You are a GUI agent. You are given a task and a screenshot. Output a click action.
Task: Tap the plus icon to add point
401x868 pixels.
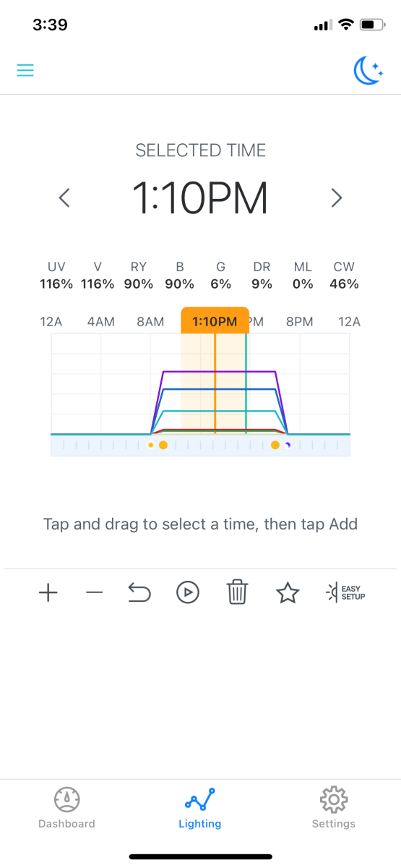[48, 593]
